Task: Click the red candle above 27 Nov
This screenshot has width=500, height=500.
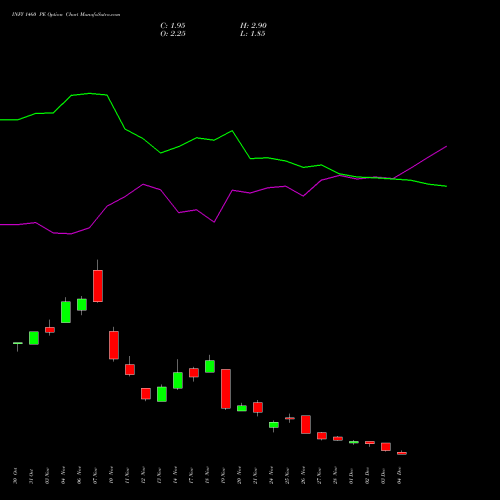Action: [x=322, y=436]
